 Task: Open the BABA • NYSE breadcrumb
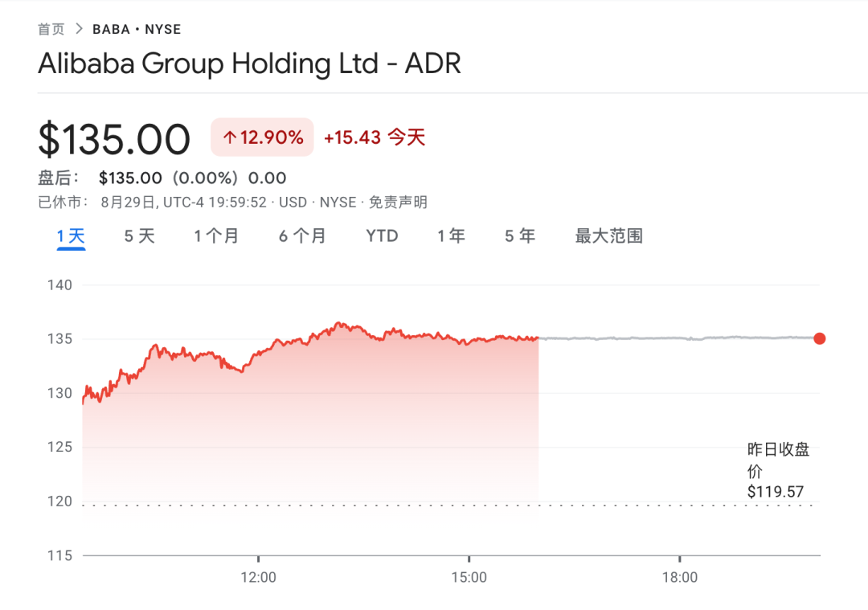pos(137,30)
